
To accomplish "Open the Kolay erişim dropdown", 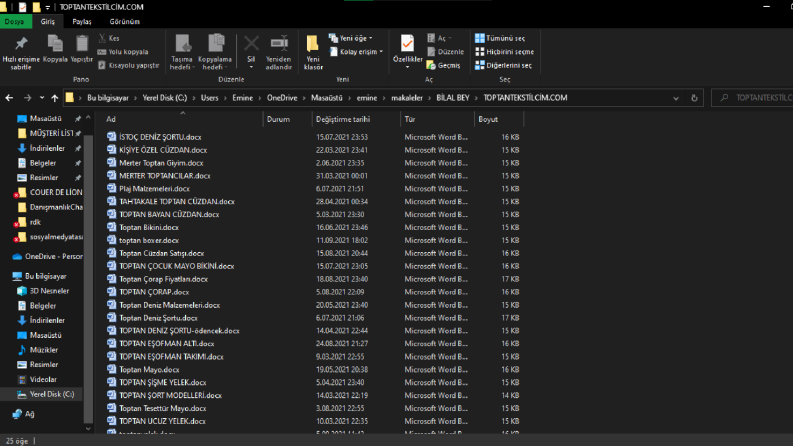I will (x=356, y=52).
